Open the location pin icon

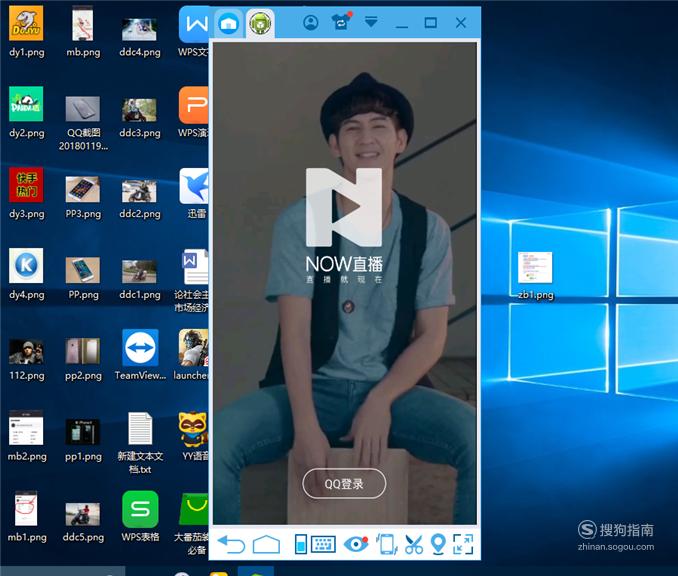click(438, 544)
